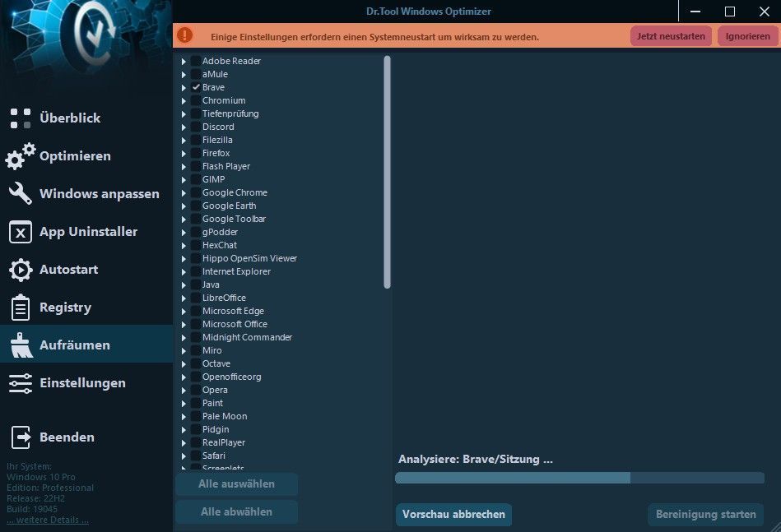Click the App Uninstaller icon
Viewport: 781px width, 532px height.
[x=21, y=232]
